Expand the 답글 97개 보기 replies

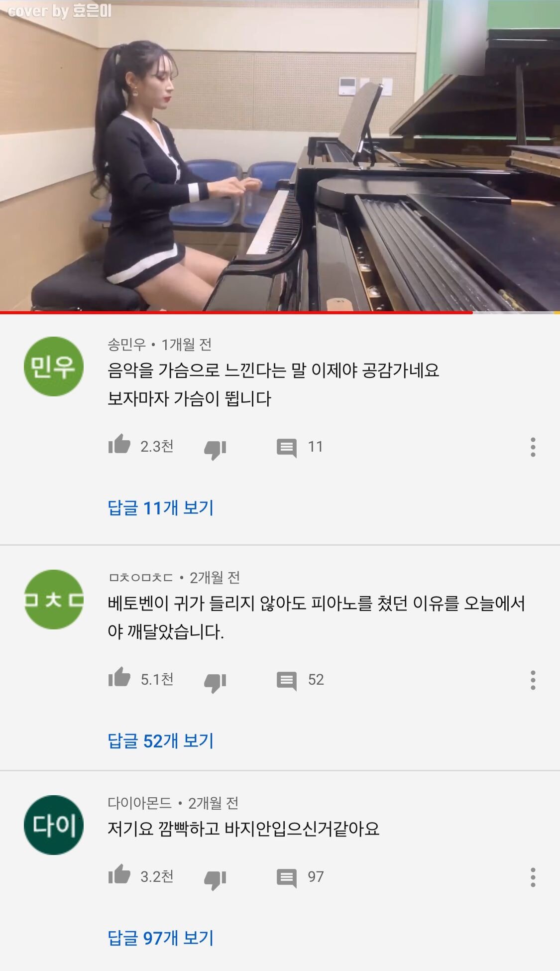(161, 938)
